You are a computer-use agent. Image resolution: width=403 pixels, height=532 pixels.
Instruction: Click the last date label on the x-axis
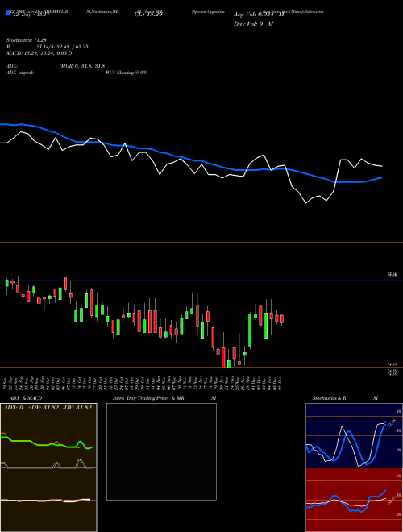[281, 383]
